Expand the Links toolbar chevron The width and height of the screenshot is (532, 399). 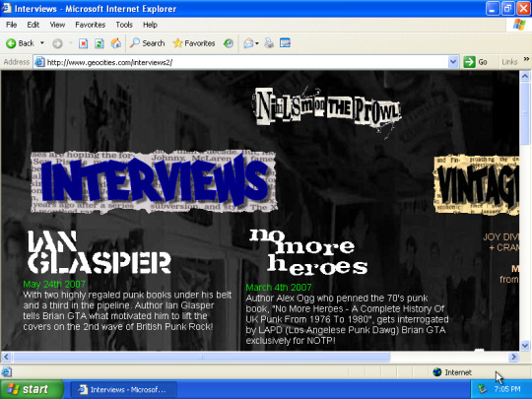click(x=526, y=59)
